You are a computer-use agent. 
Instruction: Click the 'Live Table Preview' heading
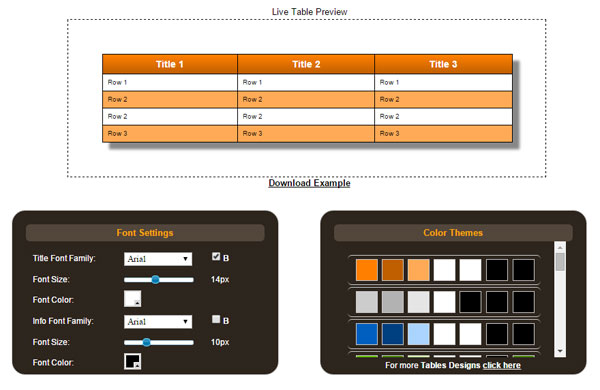(309, 12)
